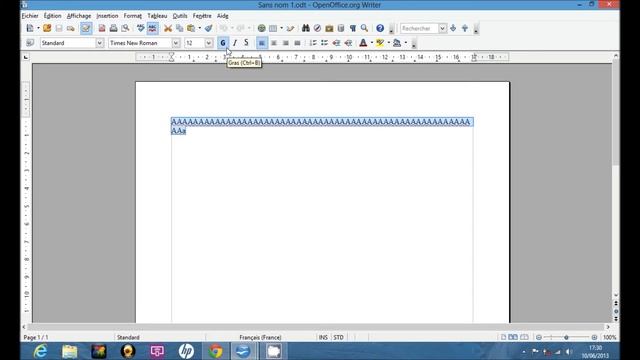
Task: Click the zoom slider handle in status bar
Action: click(x=566, y=338)
